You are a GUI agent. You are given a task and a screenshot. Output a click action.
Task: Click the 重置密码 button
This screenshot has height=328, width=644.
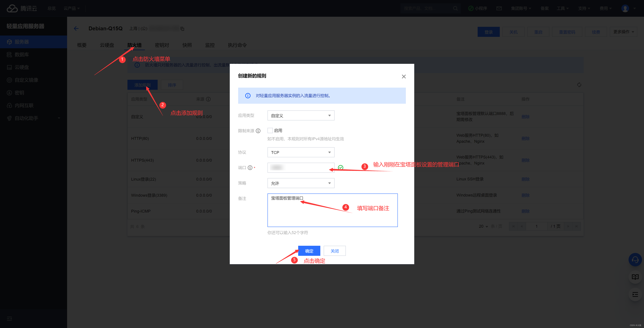(567, 32)
